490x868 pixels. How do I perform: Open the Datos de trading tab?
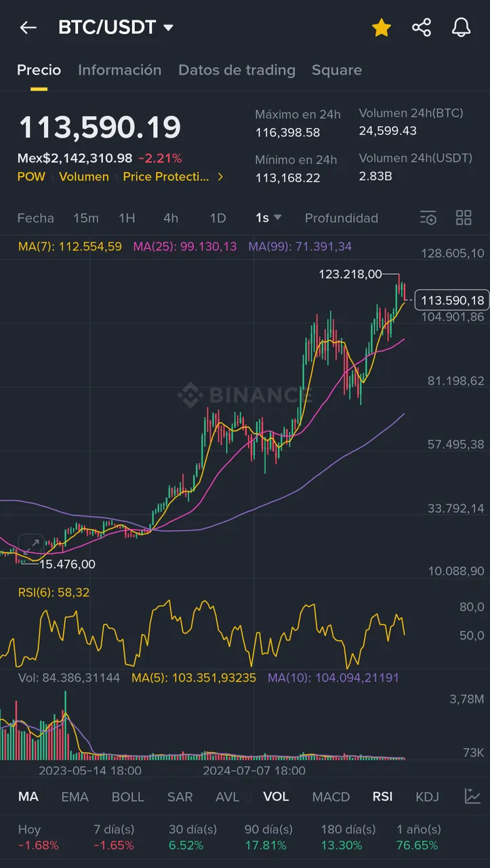tap(237, 70)
